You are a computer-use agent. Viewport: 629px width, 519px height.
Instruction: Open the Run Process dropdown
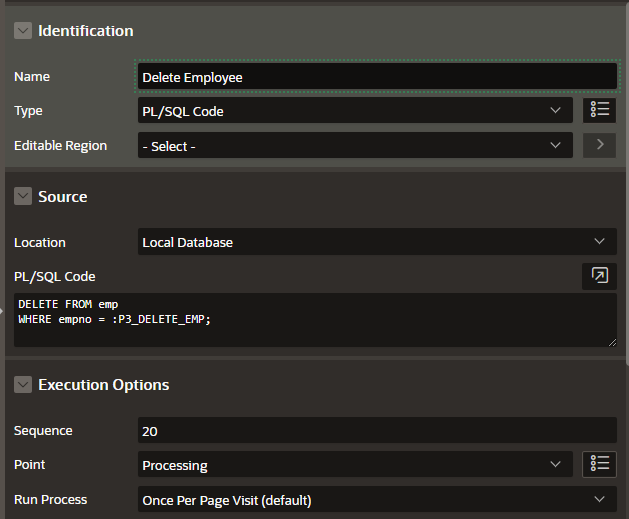click(x=377, y=499)
